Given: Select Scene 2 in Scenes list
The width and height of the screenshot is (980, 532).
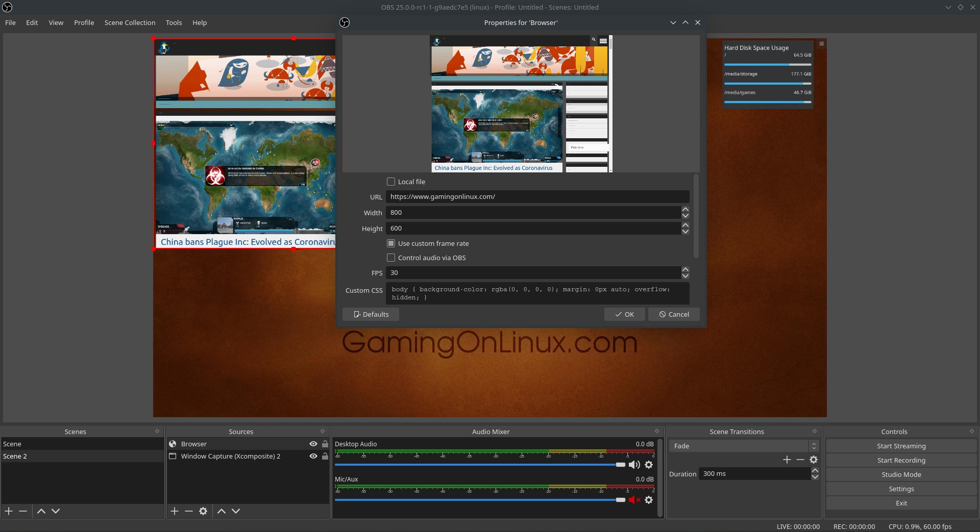Looking at the screenshot, I should point(82,456).
